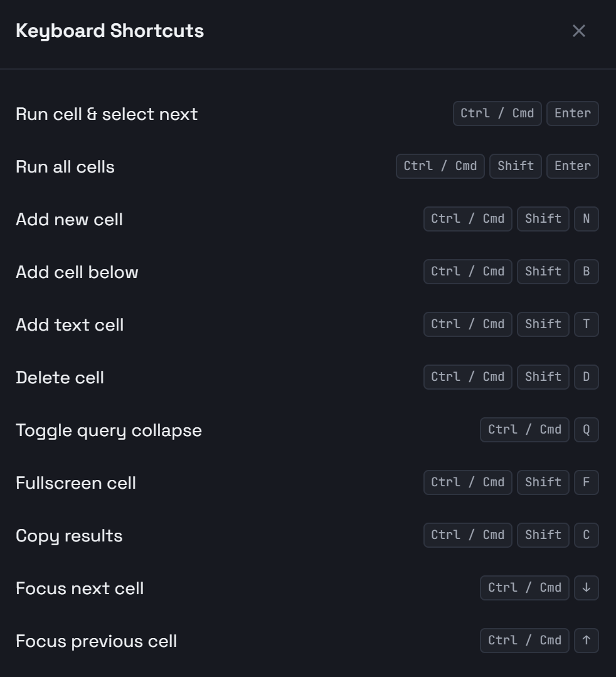Viewport: 616px width, 677px height.
Task: Click the Shift badge beside Copy results
Action: (543, 535)
